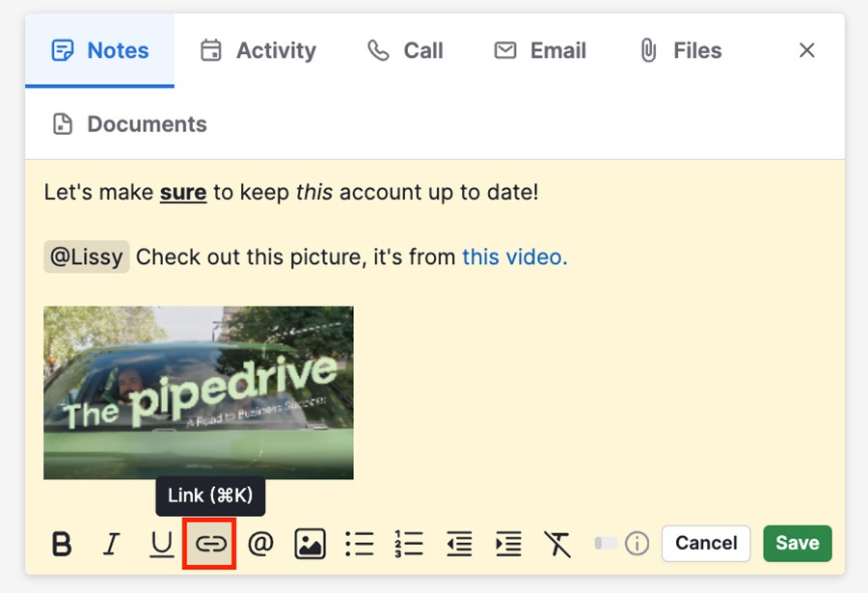This screenshot has height=593, width=868.
Task: Toggle italic formatting in the note toolbar
Action: click(x=111, y=543)
